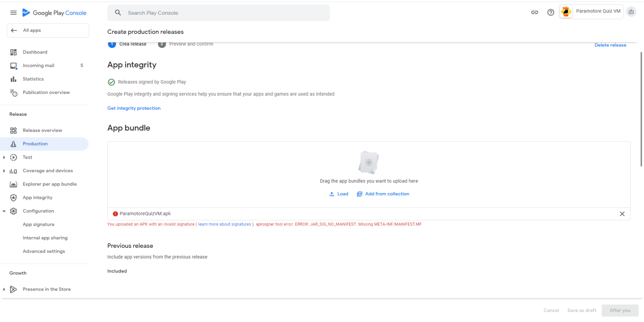
Task: Expand Coverage and devices section
Action: [x=4, y=171]
